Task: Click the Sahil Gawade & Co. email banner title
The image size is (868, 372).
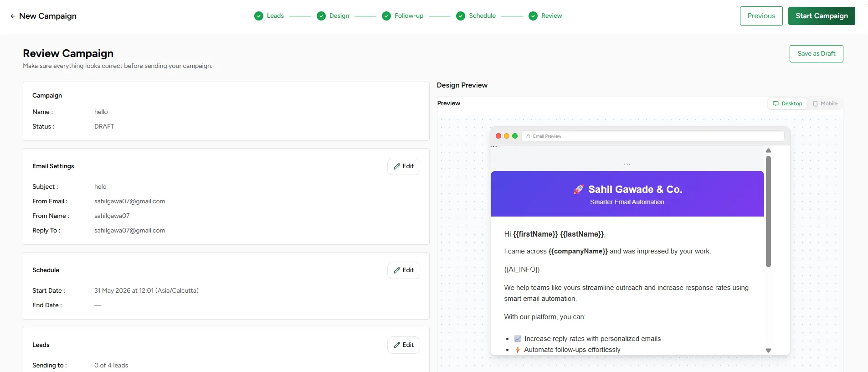Action: click(635, 190)
